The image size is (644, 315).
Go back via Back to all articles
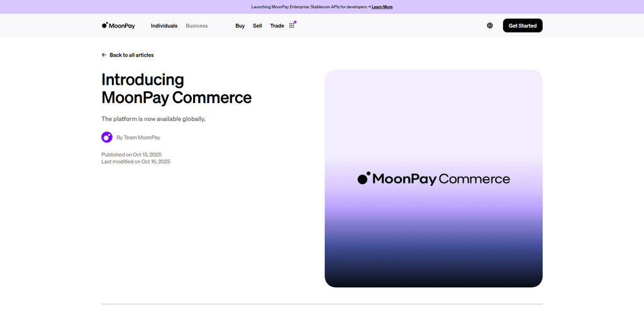pyautogui.click(x=131, y=55)
